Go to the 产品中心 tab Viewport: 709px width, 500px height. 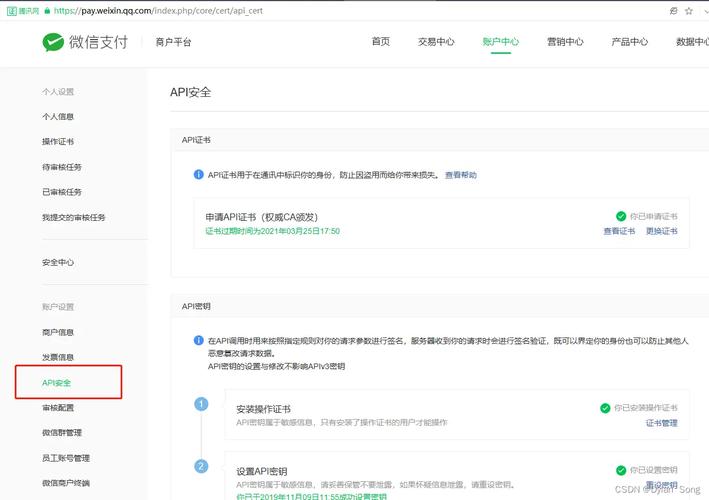(629, 42)
